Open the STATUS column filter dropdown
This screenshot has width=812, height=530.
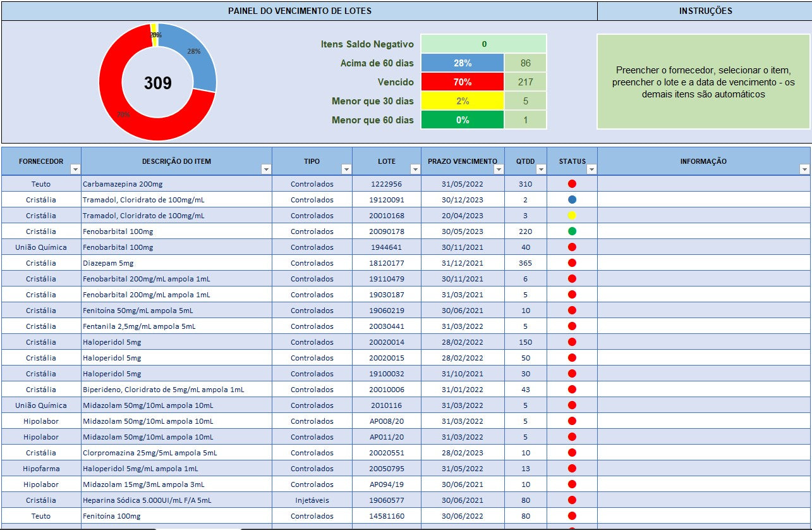[591, 169]
